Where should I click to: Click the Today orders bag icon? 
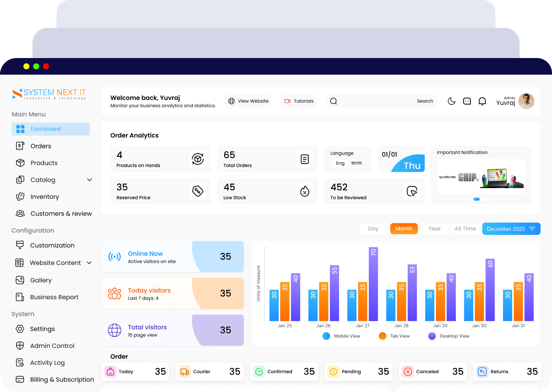point(110,372)
